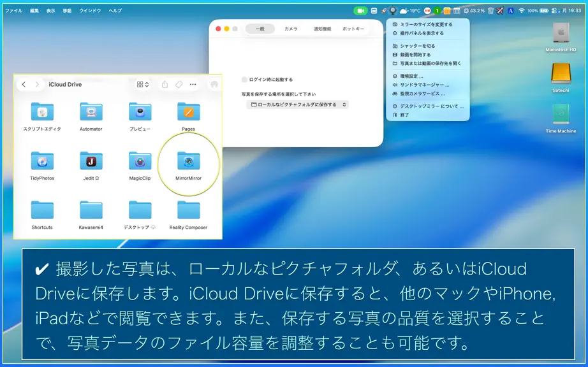Click the 月 19:33 clock in menu bar

coord(571,11)
